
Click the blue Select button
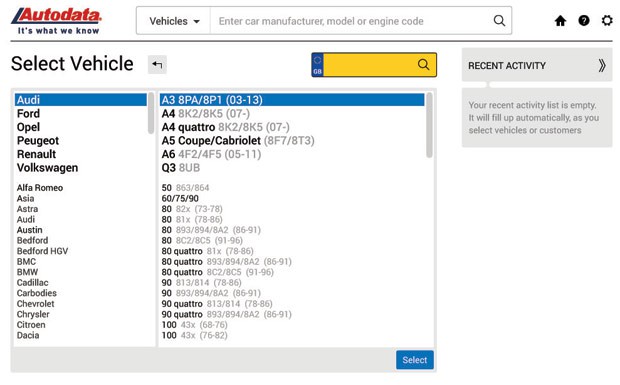414,360
